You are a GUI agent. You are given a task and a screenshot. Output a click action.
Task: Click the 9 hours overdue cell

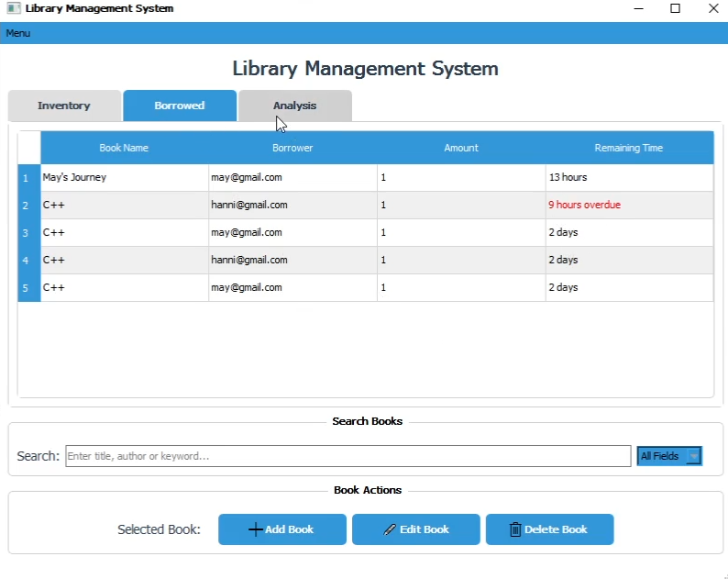point(629,206)
